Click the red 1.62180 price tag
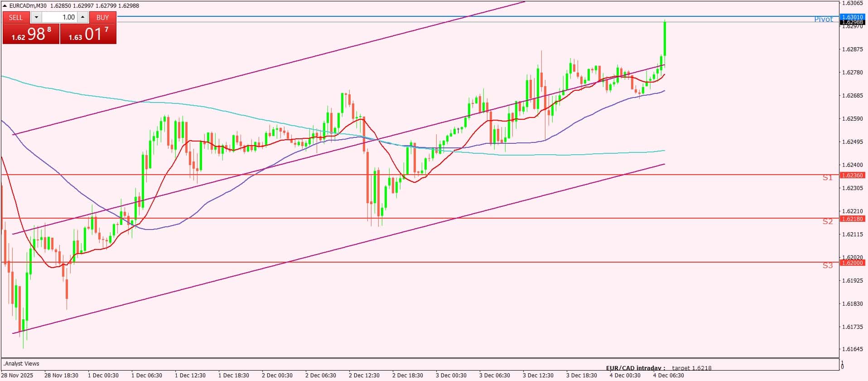The height and width of the screenshot is (381, 868). coord(852,219)
